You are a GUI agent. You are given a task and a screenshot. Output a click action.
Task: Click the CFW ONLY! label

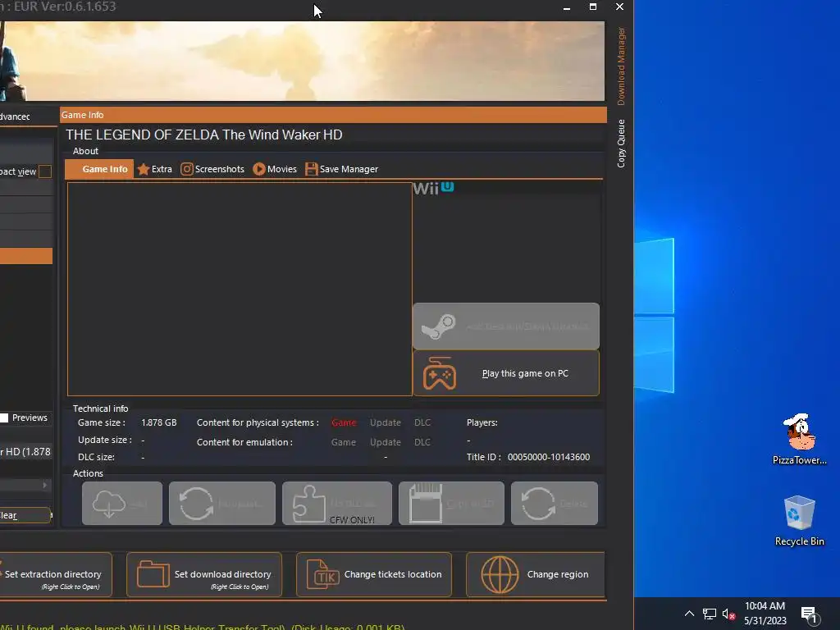pos(352,519)
